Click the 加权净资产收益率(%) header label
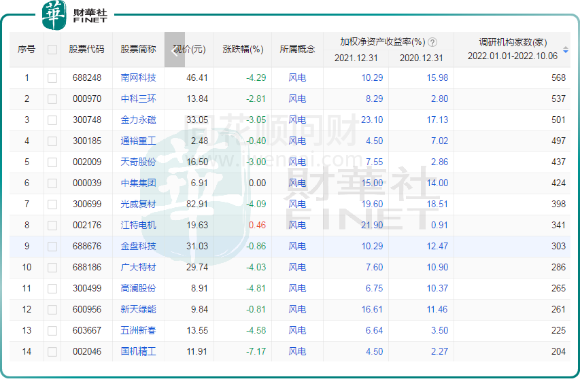The height and width of the screenshot is (392, 580). (x=383, y=41)
